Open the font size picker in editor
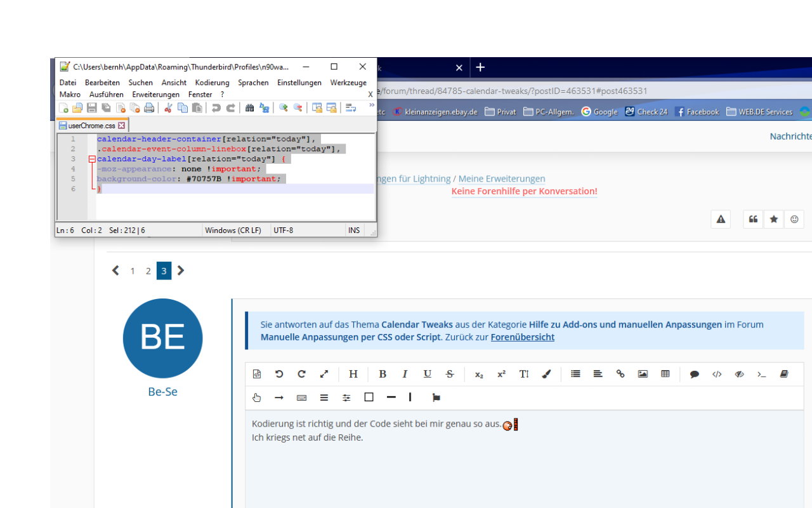Image resolution: width=812 pixels, height=508 pixels. [524, 374]
